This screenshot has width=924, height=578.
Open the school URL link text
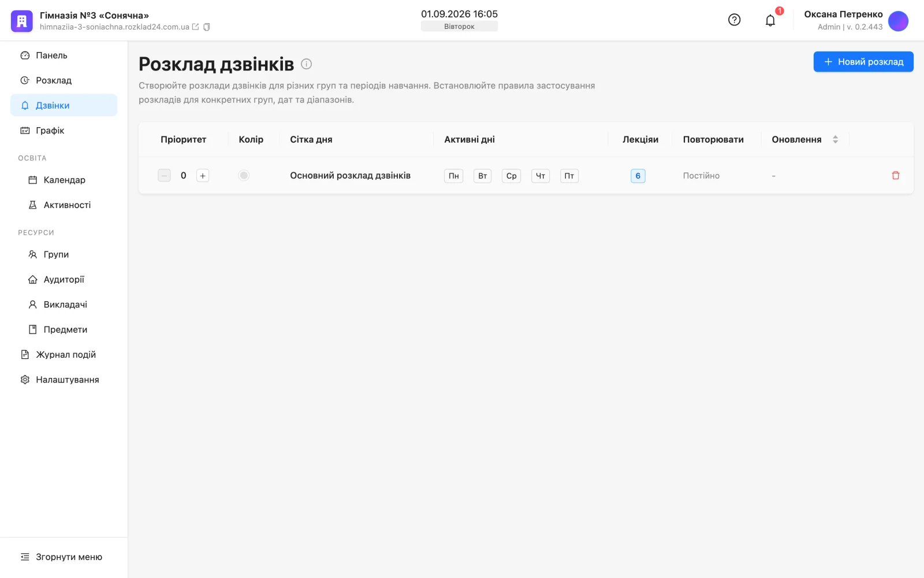coord(114,27)
